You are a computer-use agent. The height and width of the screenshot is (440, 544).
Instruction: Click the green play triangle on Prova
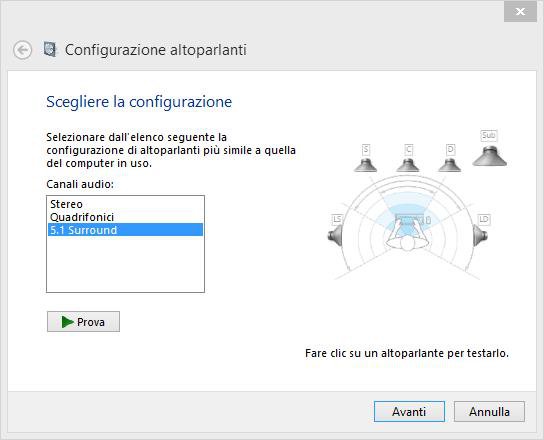(67, 322)
